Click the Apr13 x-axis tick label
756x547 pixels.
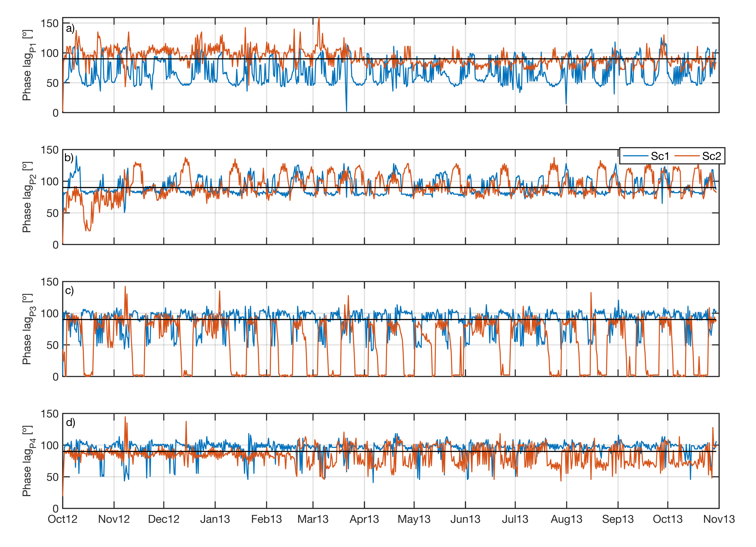tap(364, 519)
